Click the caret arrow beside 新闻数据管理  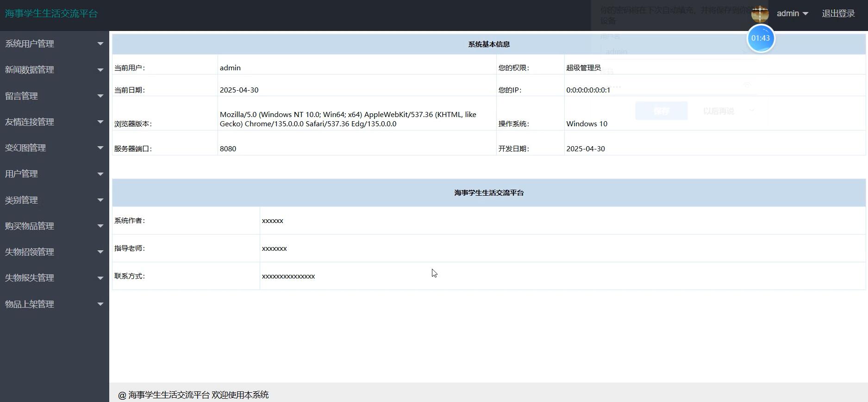click(100, 70)
